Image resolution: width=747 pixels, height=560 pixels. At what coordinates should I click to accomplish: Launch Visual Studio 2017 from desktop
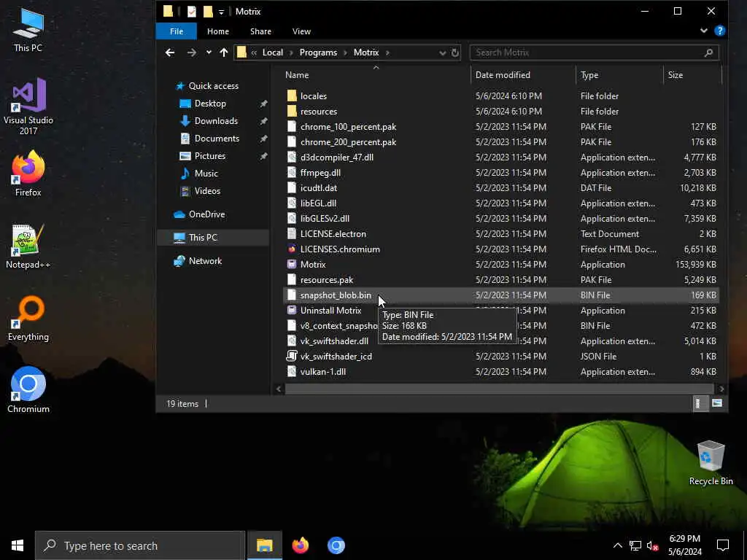pyautogui.click(x=28, y=106)
